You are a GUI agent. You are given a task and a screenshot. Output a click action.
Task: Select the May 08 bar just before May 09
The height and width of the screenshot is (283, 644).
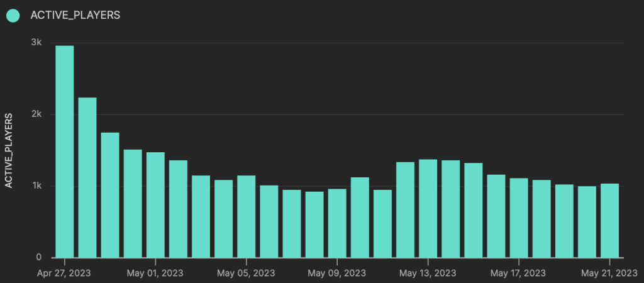point(314,225)
